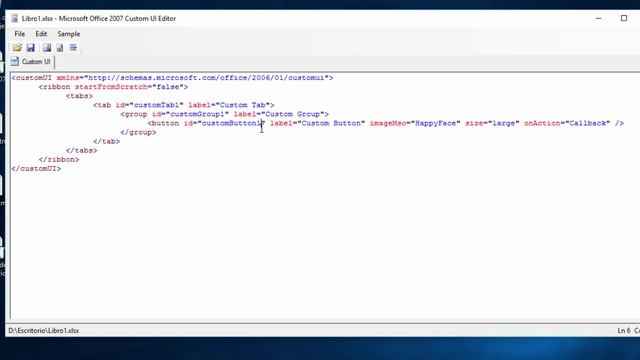Click the onAction attribute name

coord(542,123)
